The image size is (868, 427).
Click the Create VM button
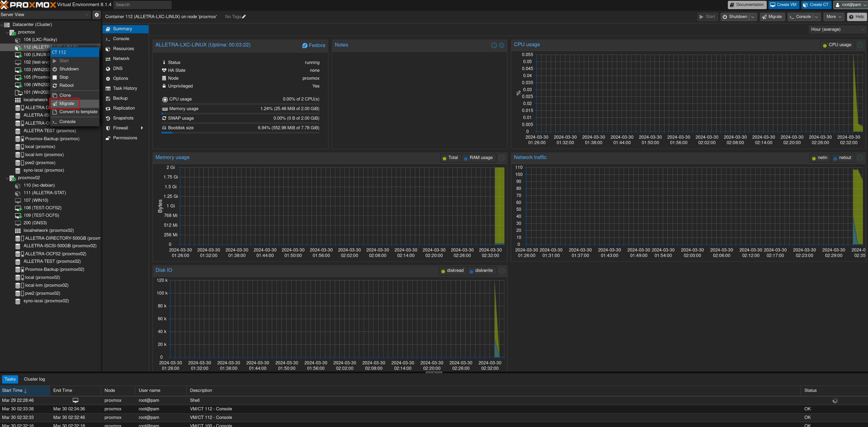[783, 5]
